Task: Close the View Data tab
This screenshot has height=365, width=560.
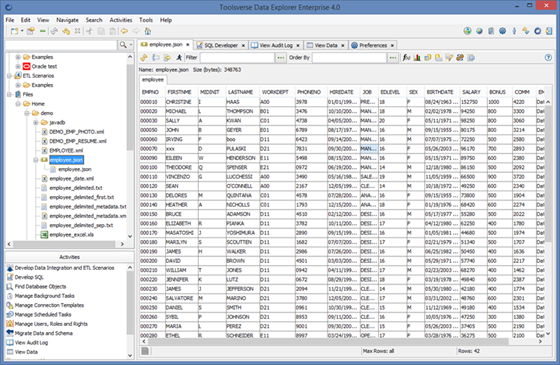Action: (342, 45)
